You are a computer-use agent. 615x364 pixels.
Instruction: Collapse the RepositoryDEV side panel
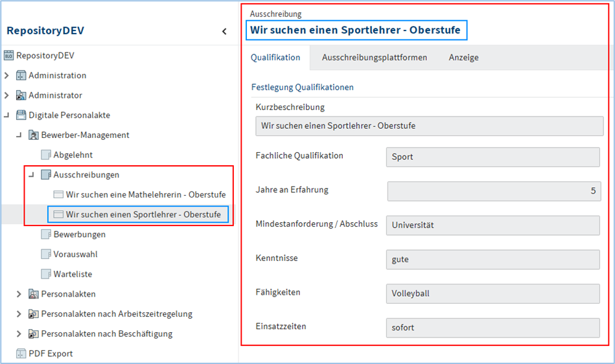(224, 31)
